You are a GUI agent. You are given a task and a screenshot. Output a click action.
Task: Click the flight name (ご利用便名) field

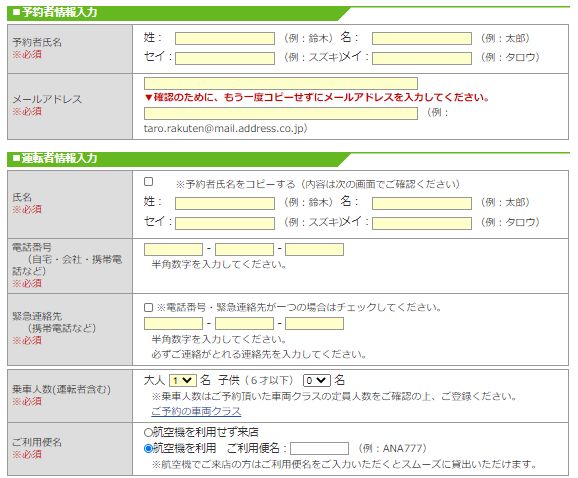click(x=319, y=449)
